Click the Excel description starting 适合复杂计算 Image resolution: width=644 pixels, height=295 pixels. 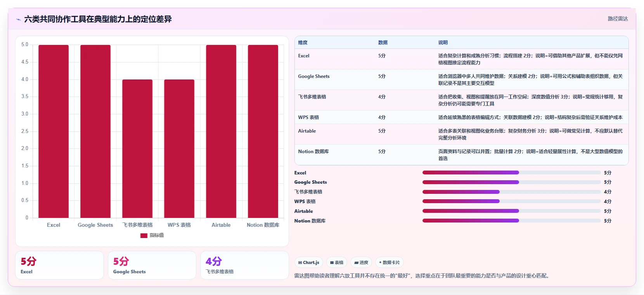tap(530, 59)
